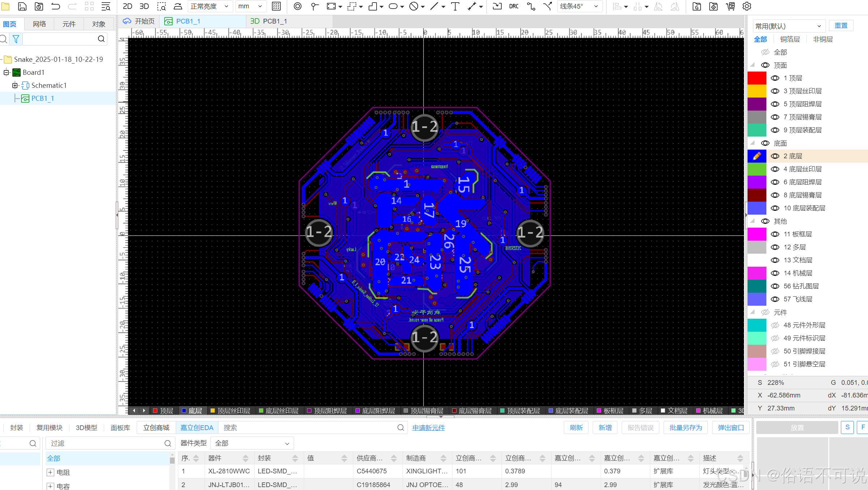The width and height of the screenshot is (868, 490).
Task: Select the single routing tool
Action: click(531, 6)
